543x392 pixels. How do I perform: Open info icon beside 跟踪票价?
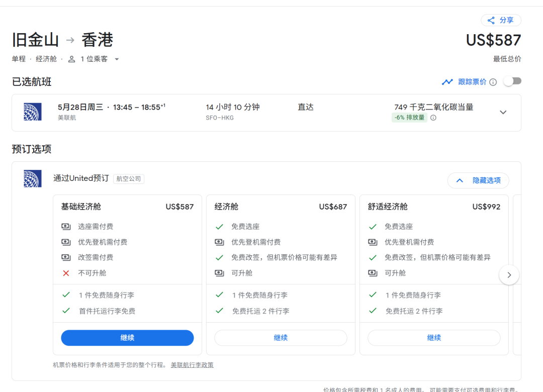pos(493,82)
